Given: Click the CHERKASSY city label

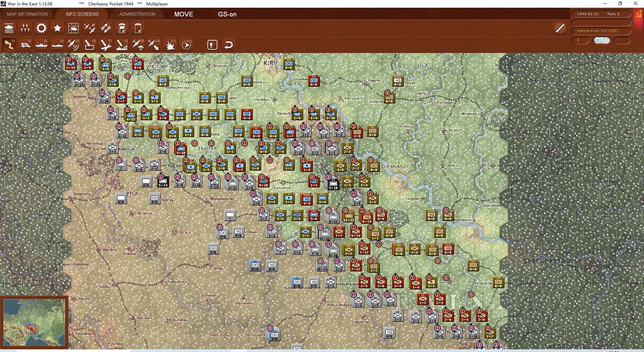Looking at the screenshot, I should (395, 167).
